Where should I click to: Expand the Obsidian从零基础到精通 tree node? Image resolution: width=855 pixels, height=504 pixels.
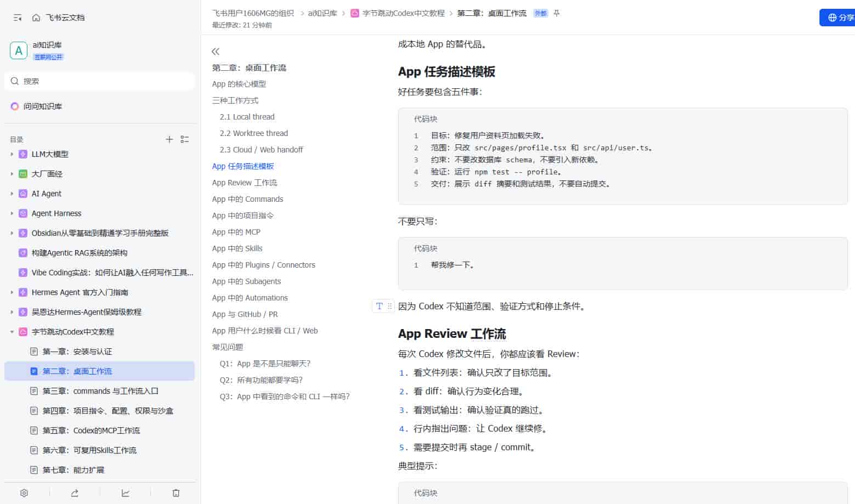(12, 233)
